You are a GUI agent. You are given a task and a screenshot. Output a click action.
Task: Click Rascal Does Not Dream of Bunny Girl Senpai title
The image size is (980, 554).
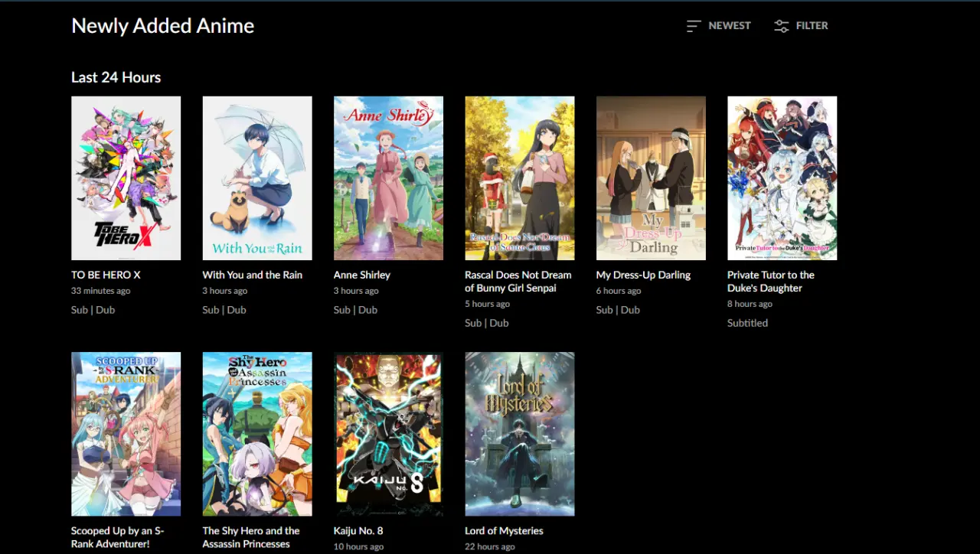(518, 282)
